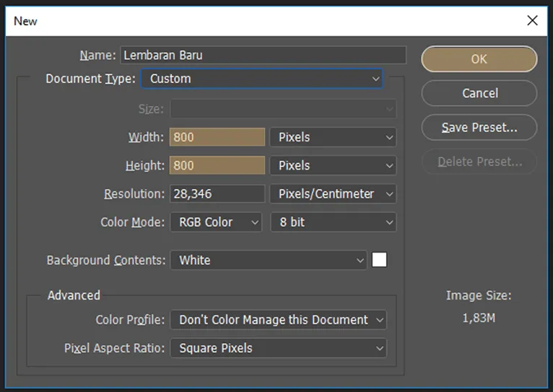Click the Width value field

[217, 137]
